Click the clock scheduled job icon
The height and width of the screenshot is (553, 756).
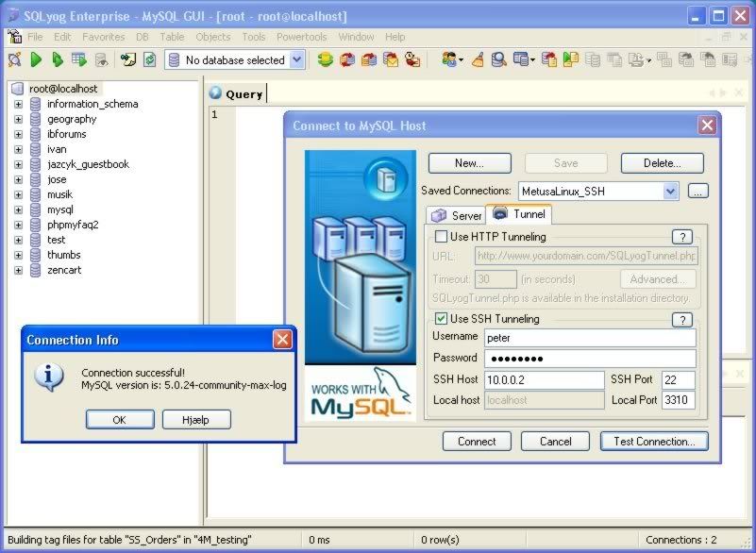pyautogui.click(x=412, y=59)
